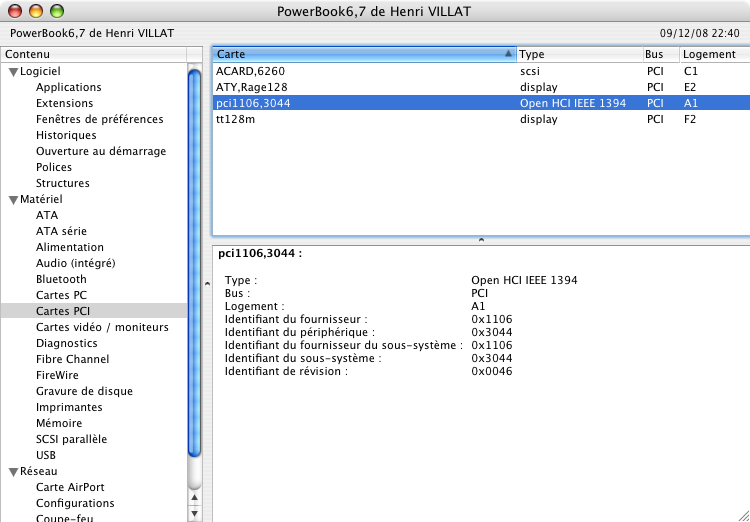Click the sidebar scrollbar thumb

pyautogui.click(x=194, y=263)
